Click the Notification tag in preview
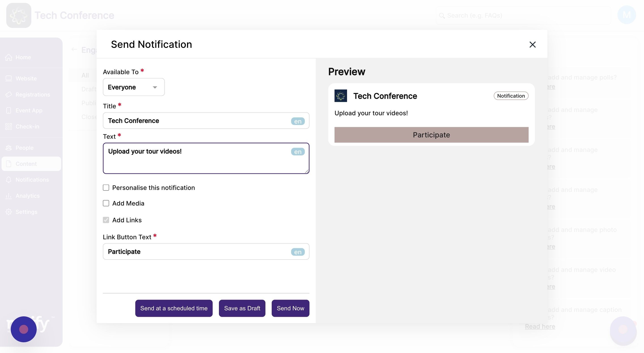Image resolution: width=644 pixels, height=353 pixels. click(x=511, y=96)
